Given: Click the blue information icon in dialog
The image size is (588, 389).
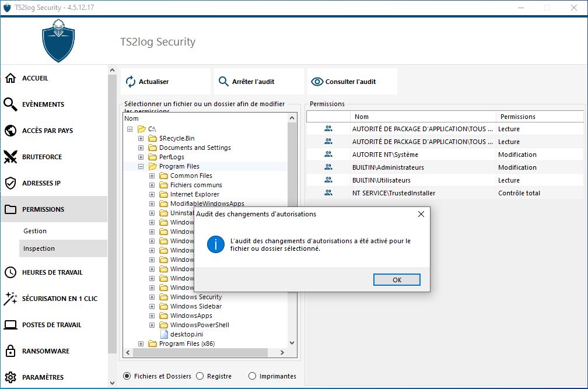Looking at the screenshot, I should pos(216,244).
